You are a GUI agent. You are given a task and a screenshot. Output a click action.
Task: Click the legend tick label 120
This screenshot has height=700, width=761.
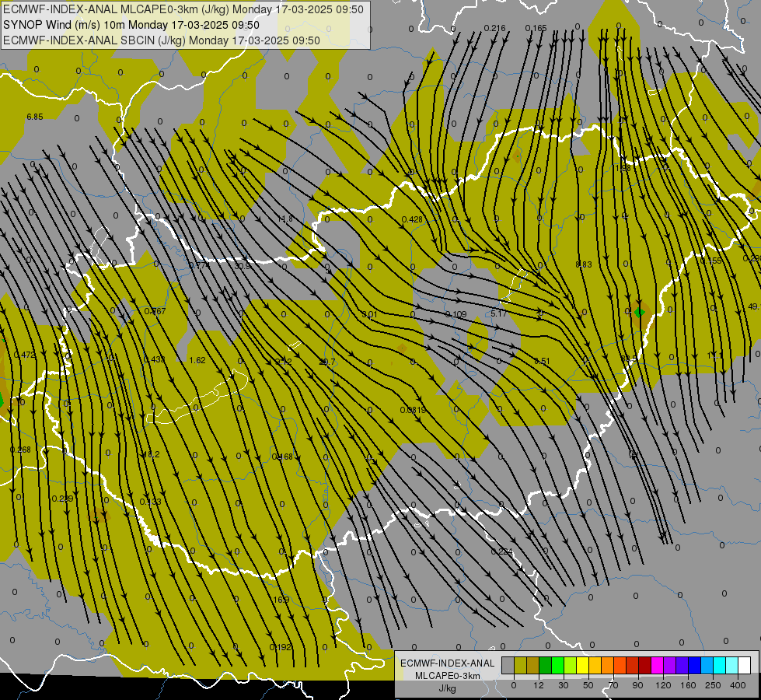663,685
